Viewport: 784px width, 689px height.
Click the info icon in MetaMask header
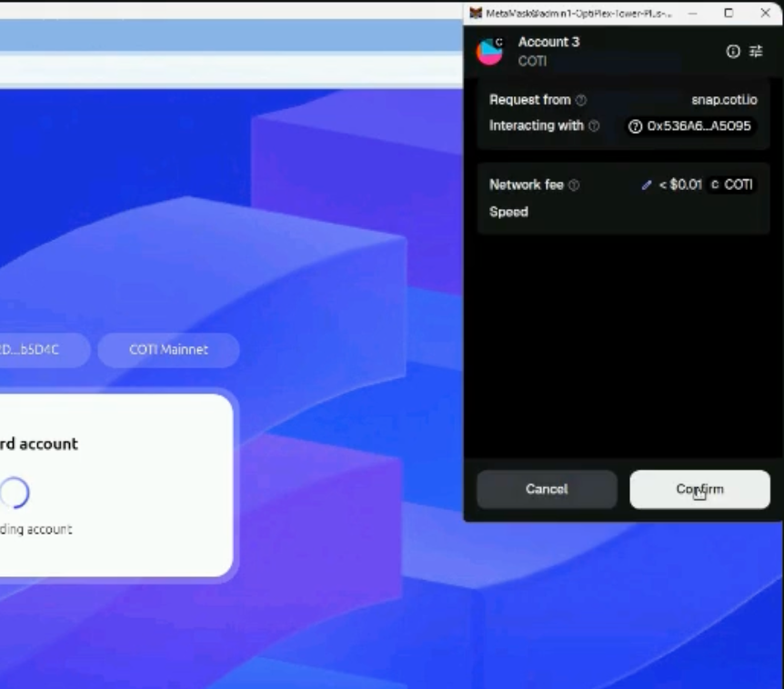pyautogui.click(x=733, y=52)
